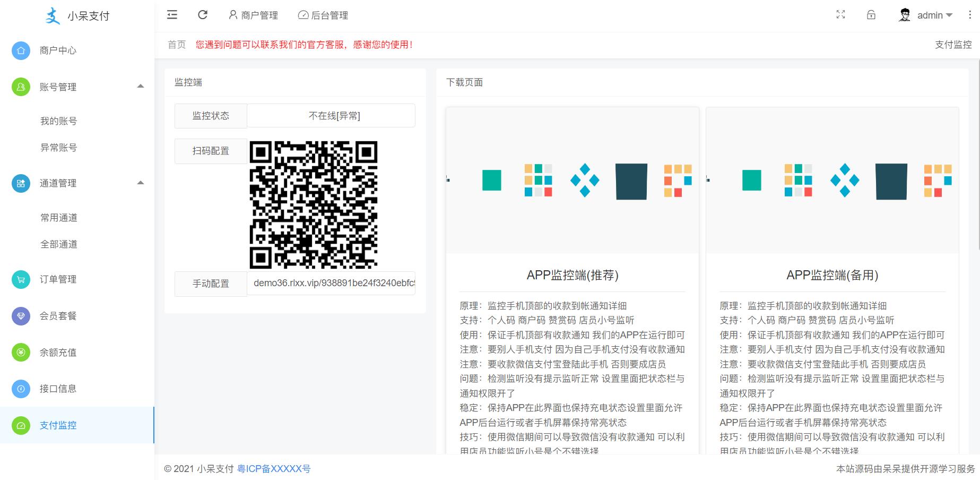Viewport: 980px width, 480px height.
Task: Focus the demo36.rlxx.vip manual config field
Action: click(x=331, y=283)
